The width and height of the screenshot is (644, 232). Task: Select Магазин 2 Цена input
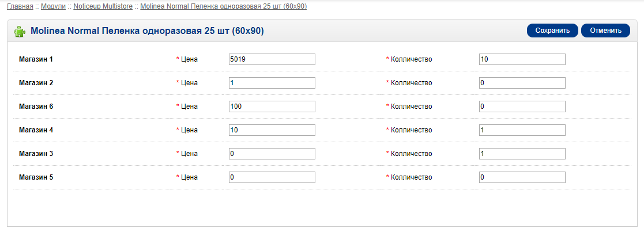tap(272, 83)
